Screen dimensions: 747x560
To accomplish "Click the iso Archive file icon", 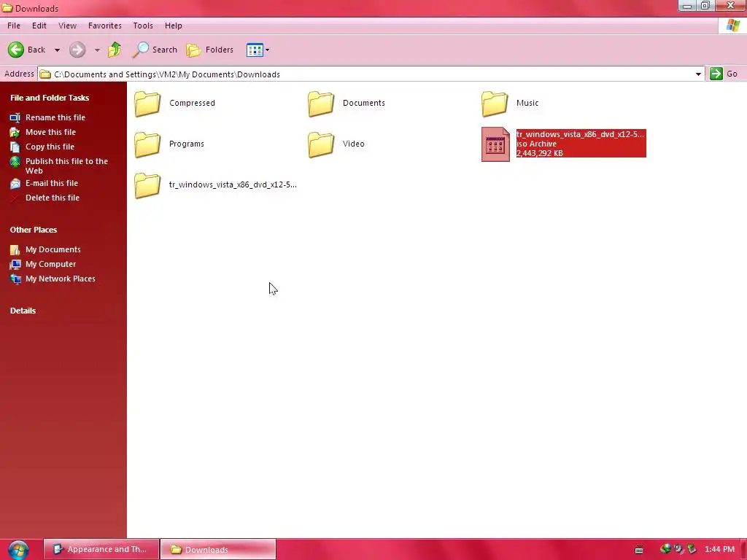I will click(495, 144).
